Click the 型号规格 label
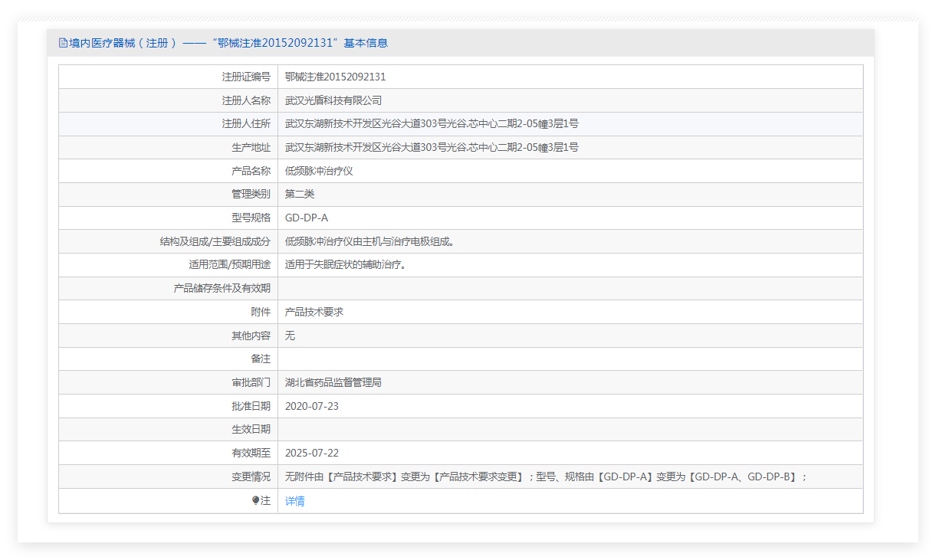This screenshot has width=936, height=560. (x=251, y=218)
